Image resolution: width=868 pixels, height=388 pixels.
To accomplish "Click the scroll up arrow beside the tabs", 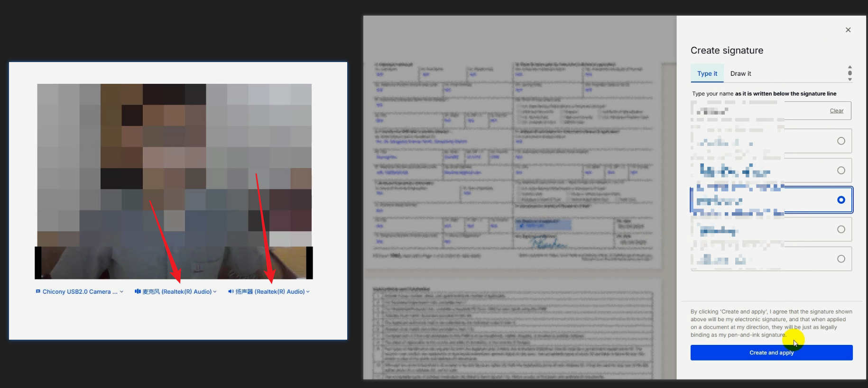I will [x=850, y=67].
